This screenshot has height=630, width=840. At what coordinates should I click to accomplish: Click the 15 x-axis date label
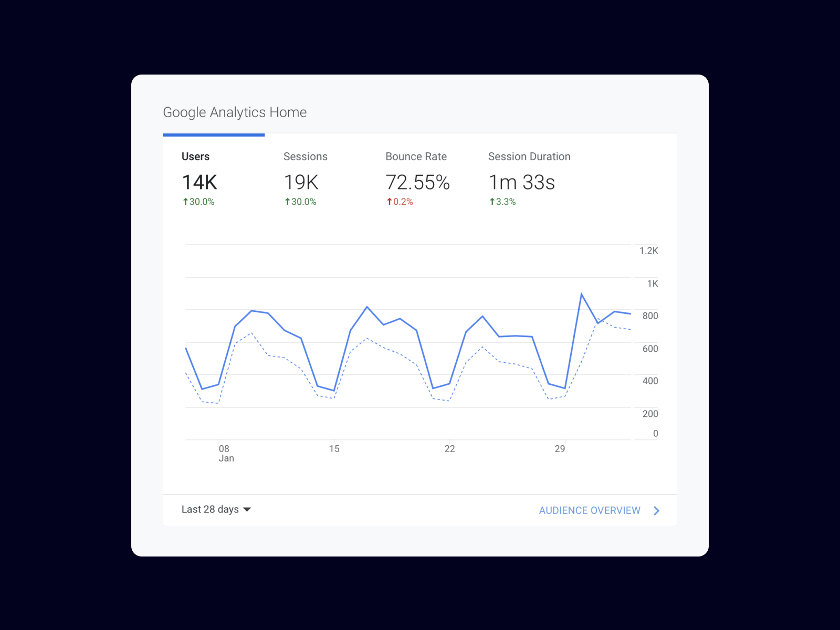(334, 449)
